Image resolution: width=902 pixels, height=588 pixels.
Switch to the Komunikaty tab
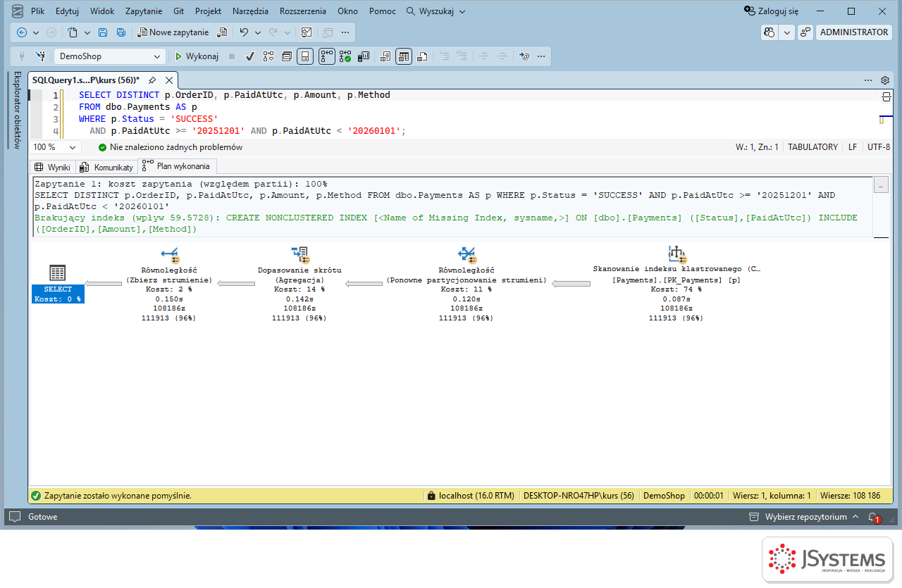106,167
